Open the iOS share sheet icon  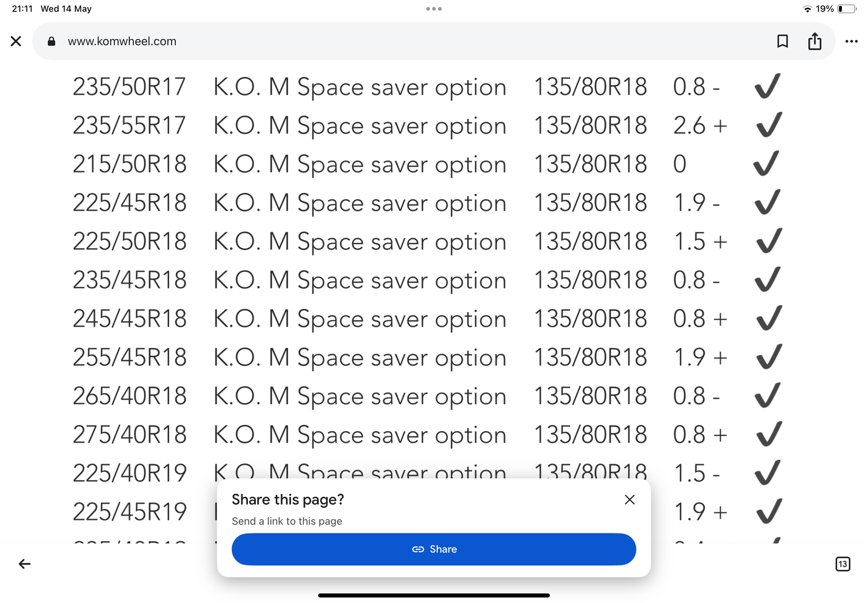click(x=815, y=41)
